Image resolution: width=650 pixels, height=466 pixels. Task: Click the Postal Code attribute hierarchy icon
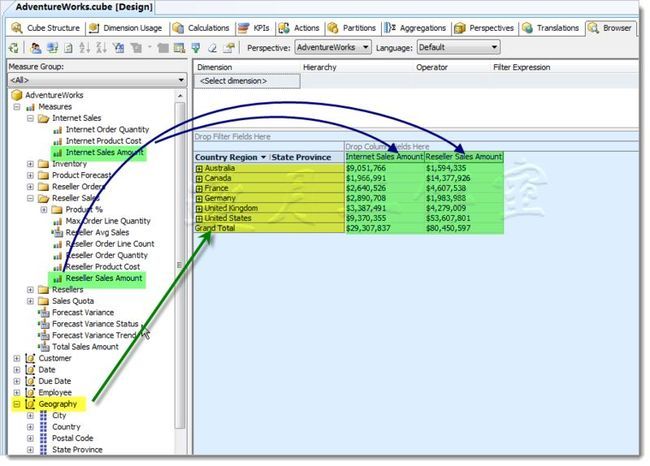pyautogui.click(x=43, y=438)
